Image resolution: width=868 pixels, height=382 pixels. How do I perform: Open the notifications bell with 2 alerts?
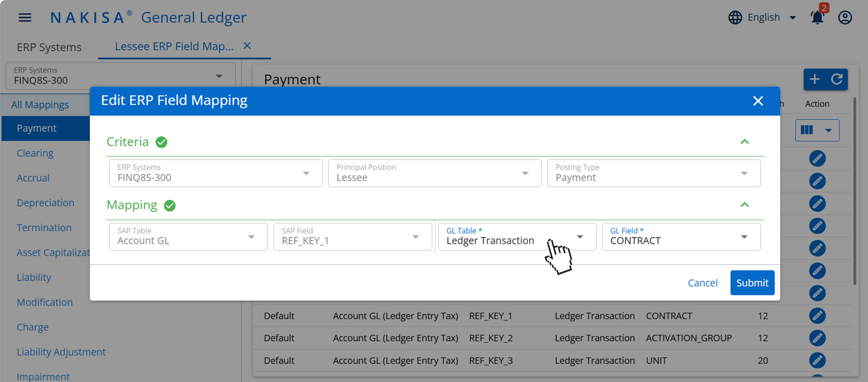pyautogui.click(x=817, y=17)
